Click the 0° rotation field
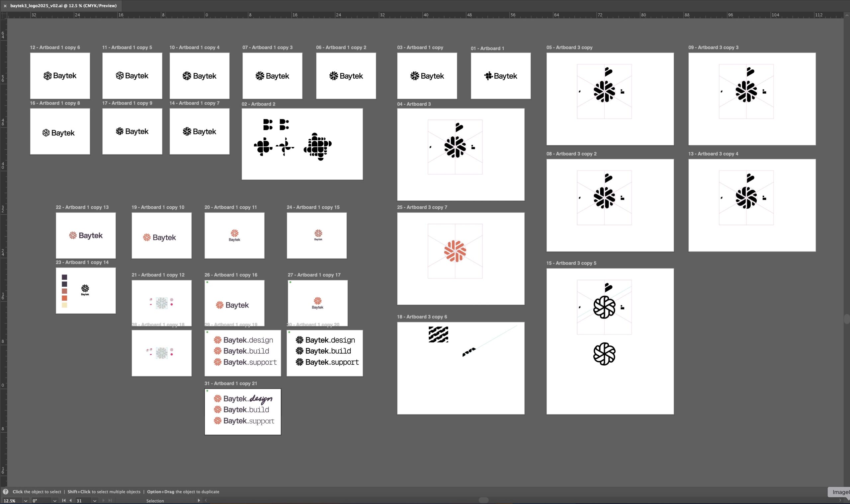The height and width of the screenshot is (504, 850). [42, 501]
